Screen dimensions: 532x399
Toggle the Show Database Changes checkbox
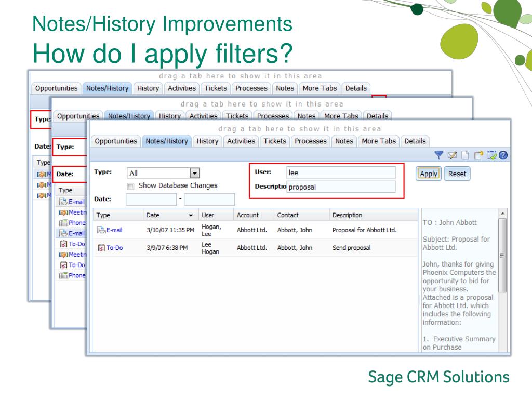pyautogui.click(x=130, y=187)
